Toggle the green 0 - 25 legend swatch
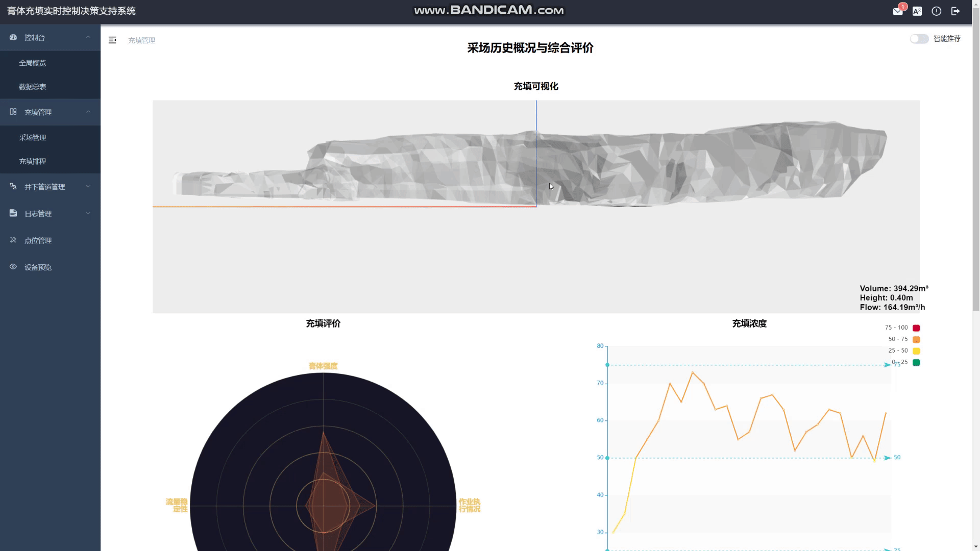 (x=916, y=363)
